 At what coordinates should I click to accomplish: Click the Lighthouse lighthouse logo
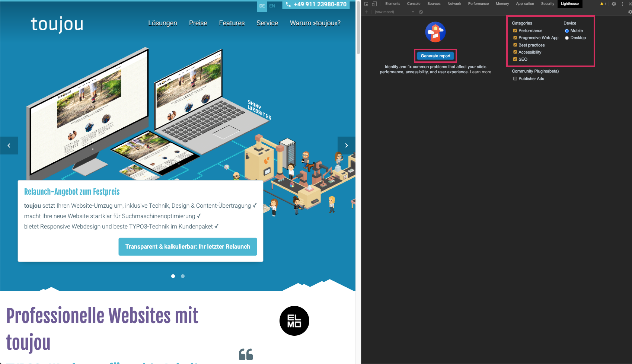click(435, 32)
